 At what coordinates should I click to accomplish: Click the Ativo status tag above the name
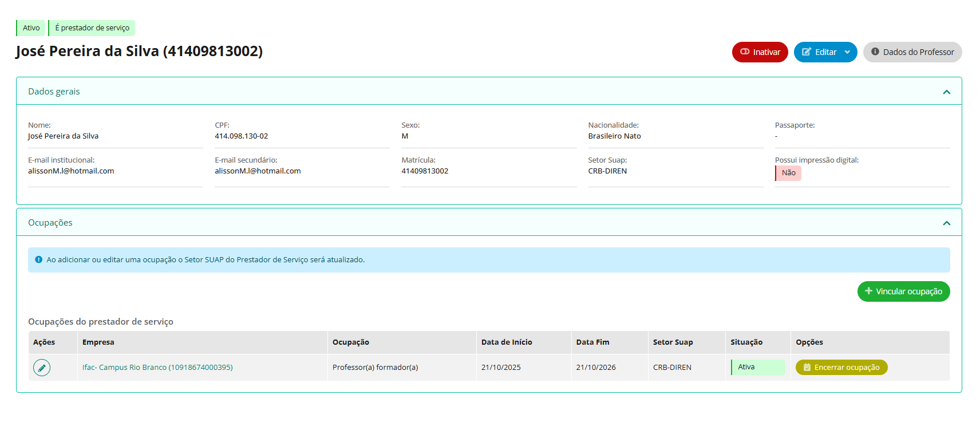tap(31, 28)
